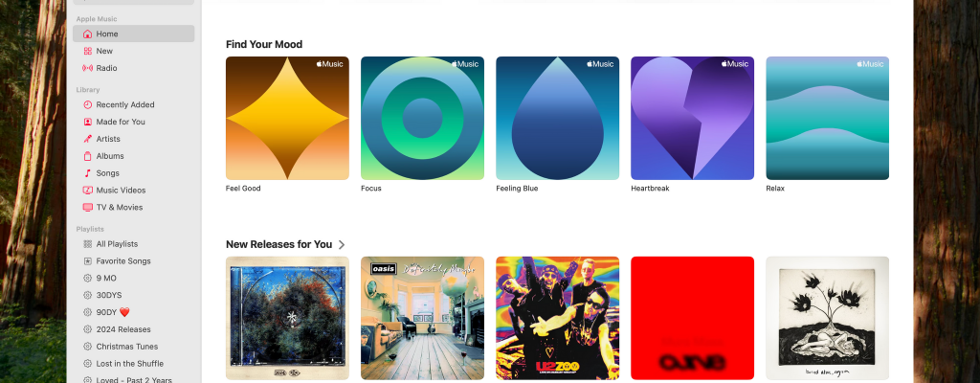
Task: Open the Focus mood tile
Action: click(422, 119)
